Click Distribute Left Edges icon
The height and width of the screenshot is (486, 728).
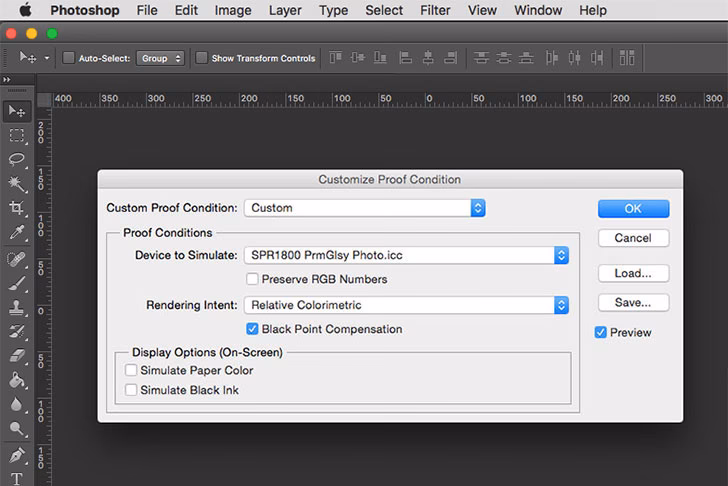point(552,58)
